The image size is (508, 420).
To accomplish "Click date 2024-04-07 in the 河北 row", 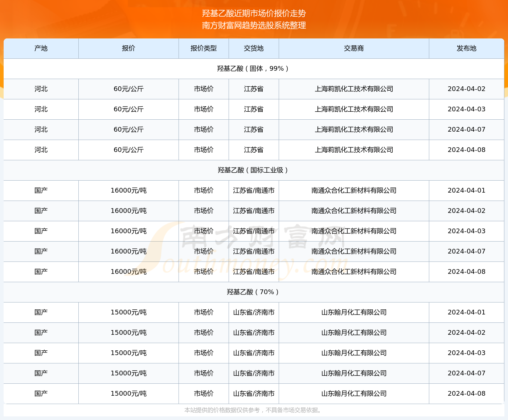I will (466, 129).
